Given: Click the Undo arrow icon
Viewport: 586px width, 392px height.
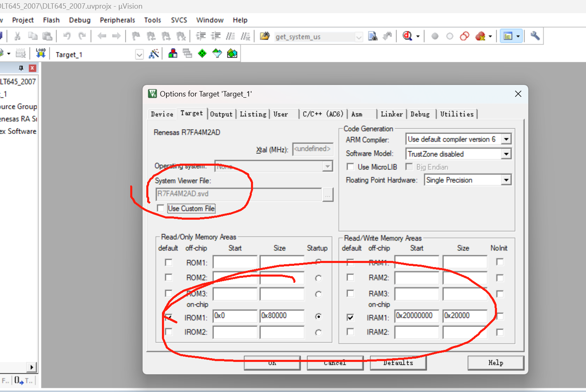Looking at the screenshot, I should coord(67,36).
